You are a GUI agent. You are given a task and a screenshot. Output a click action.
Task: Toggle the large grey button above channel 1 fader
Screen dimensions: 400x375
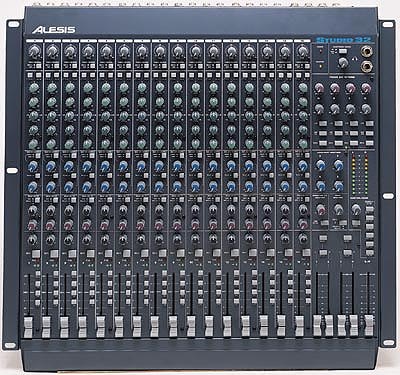tap(36, 254)
